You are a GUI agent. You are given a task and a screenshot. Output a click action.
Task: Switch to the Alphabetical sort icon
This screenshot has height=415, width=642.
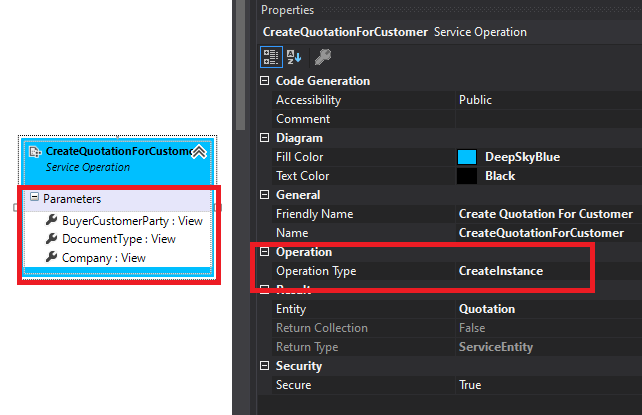pyautogui.click(x=294, y=57)
